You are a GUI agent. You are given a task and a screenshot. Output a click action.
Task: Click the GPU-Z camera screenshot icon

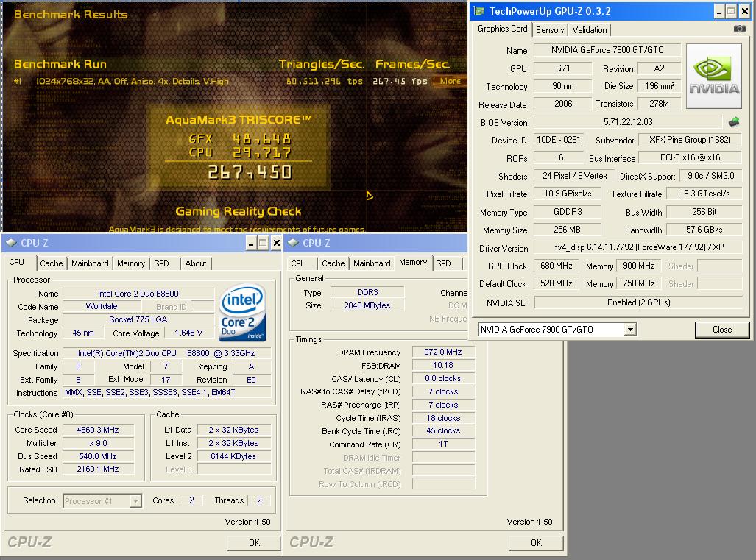pos(739,29)
